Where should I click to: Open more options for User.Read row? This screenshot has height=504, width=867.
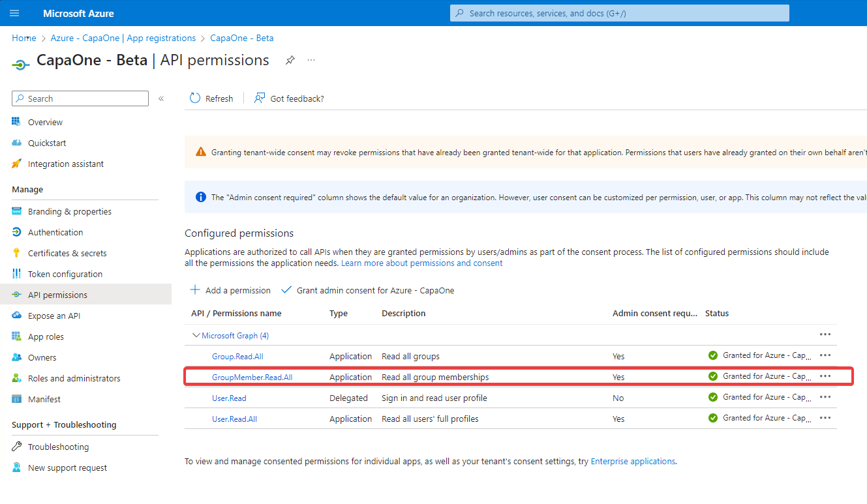[x=825, y=397]
